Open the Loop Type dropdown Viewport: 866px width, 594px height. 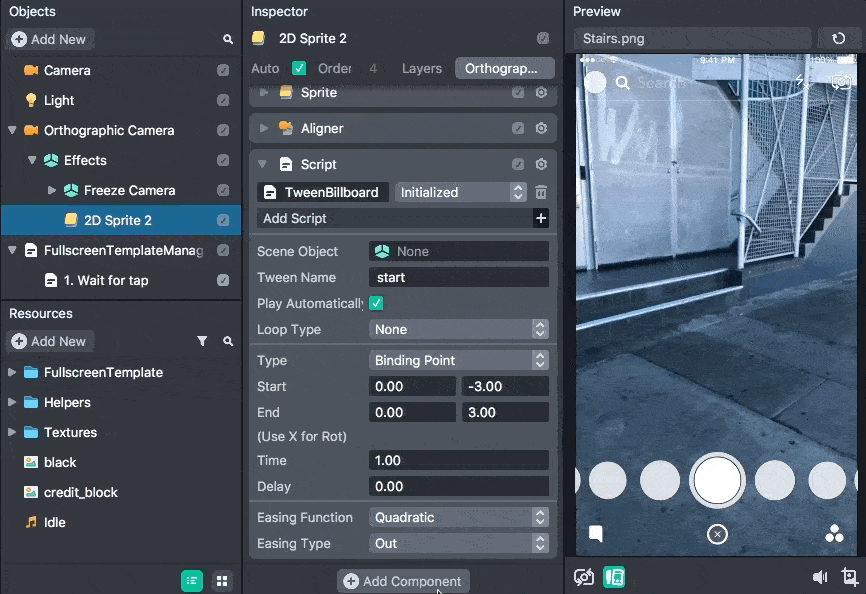tap(459, 329)
